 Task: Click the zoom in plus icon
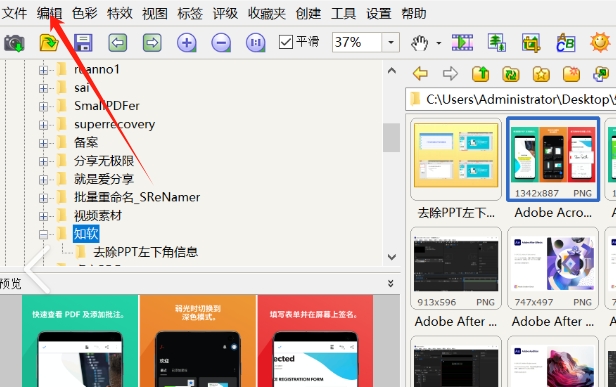point(187,42)
